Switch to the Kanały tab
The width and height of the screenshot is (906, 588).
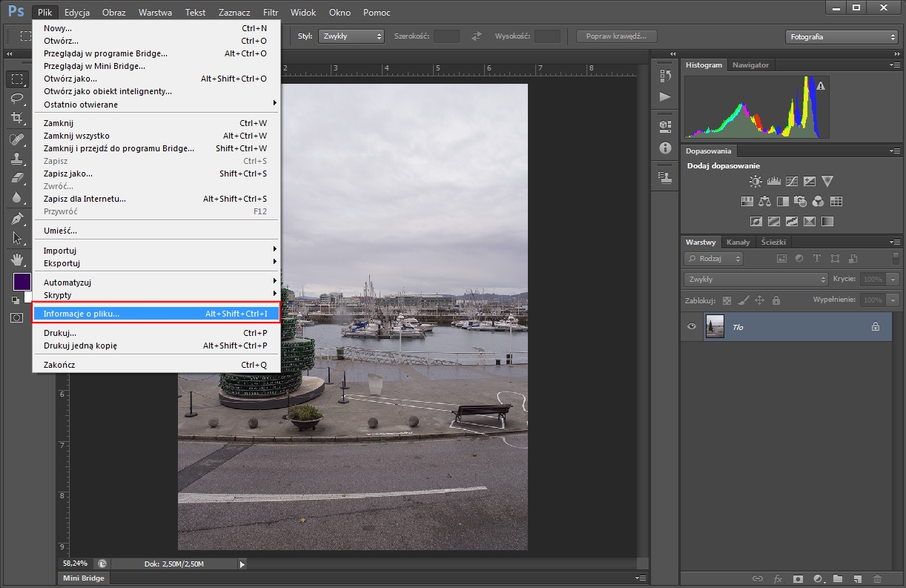tap(738, 242)
